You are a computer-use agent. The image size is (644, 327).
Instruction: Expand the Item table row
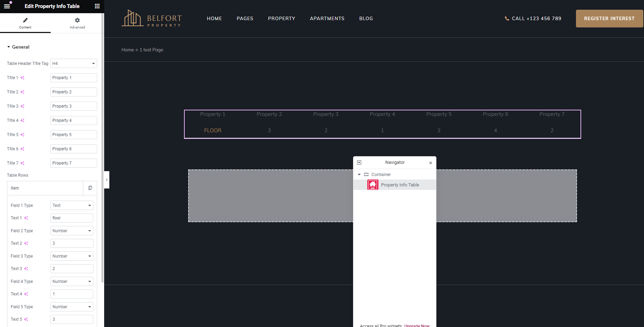(45, 188)
